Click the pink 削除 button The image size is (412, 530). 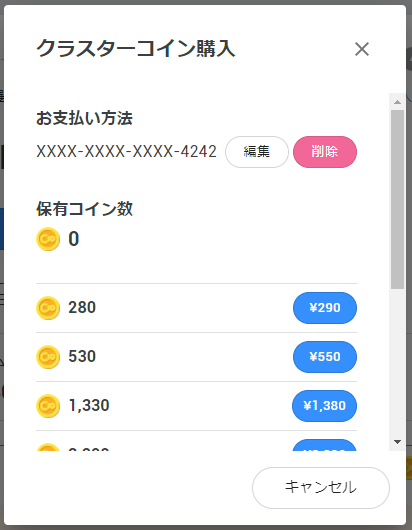tap(325, 152)
